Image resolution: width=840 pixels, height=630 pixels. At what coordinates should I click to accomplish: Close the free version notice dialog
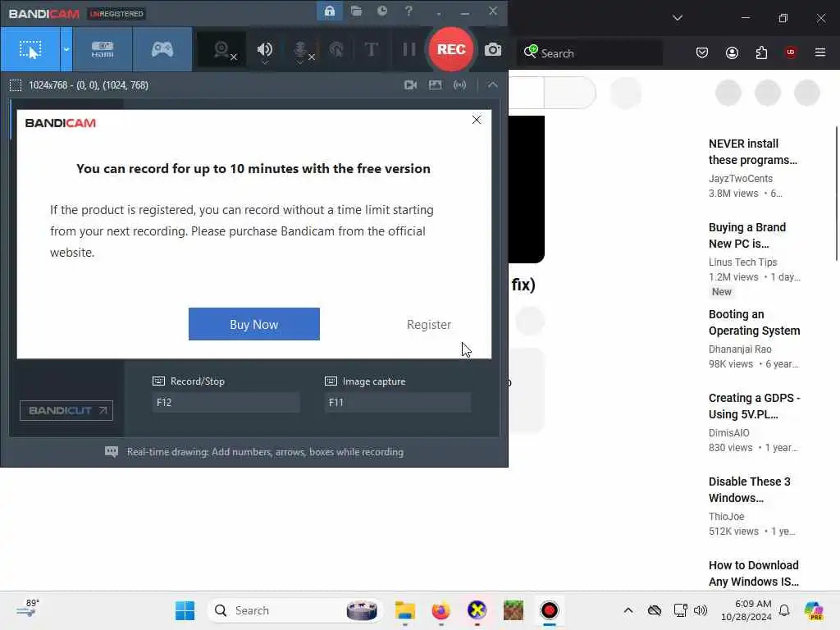click(477, 120)
